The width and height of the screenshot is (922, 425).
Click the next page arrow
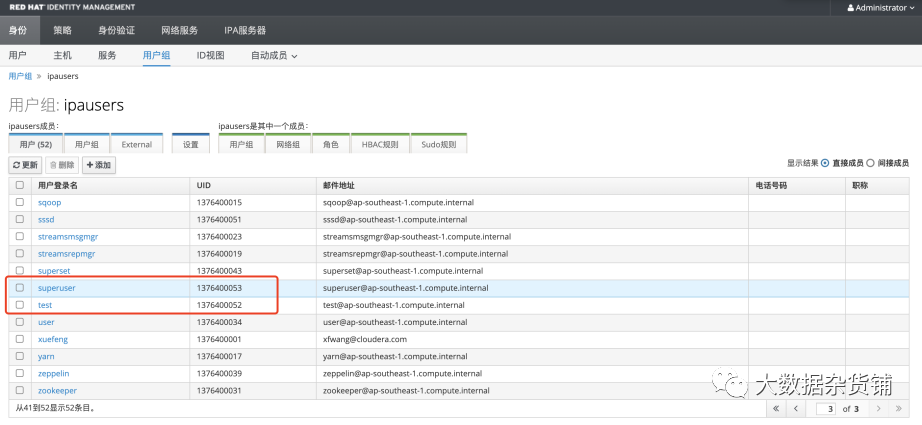pos(879,409)
